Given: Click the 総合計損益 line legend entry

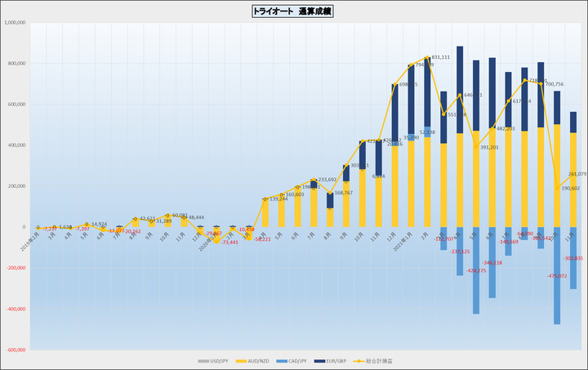Looking at the screenshot, I should pos(372,361).
